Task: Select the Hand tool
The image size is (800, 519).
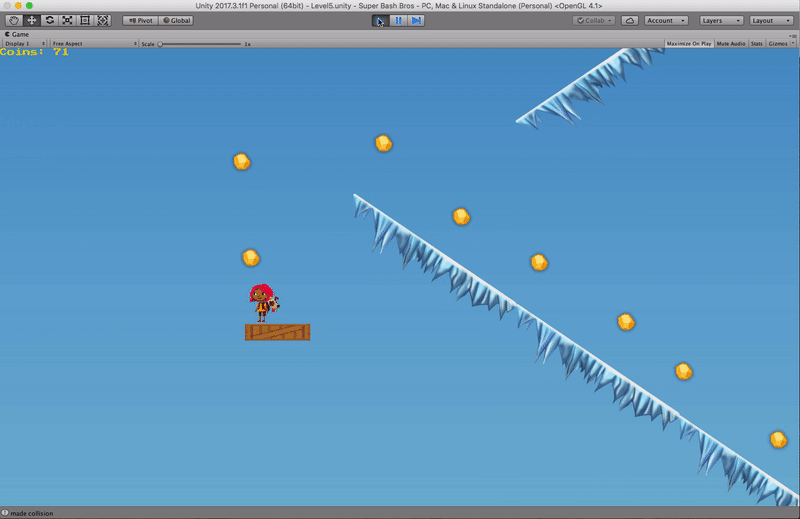Action: pyautogui.click(x=14, y=20)
